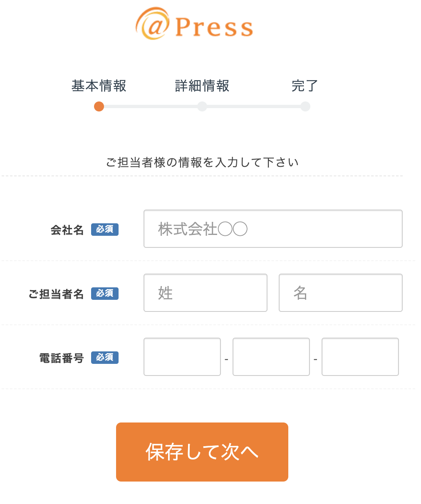Image resolution: width=421 pixels, height=504 pixels.
Task: Select the 詳細情報 step label
Action: point(202,86)
